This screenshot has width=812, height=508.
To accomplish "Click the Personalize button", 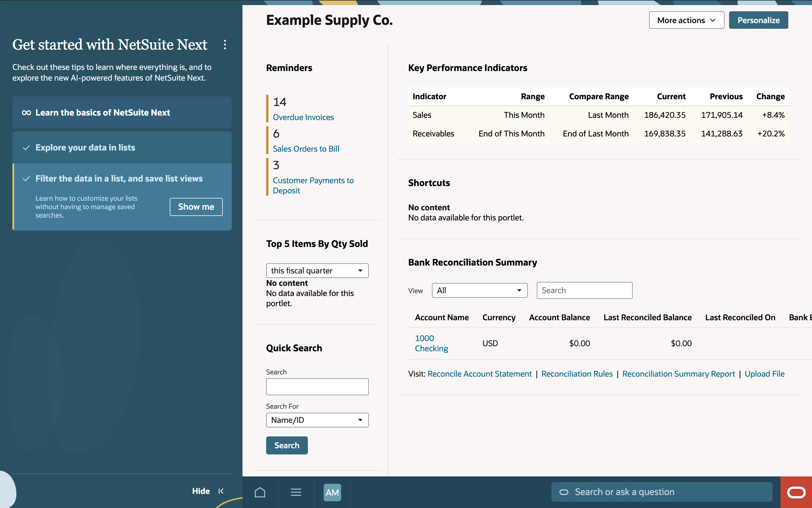I will (758, 20).
